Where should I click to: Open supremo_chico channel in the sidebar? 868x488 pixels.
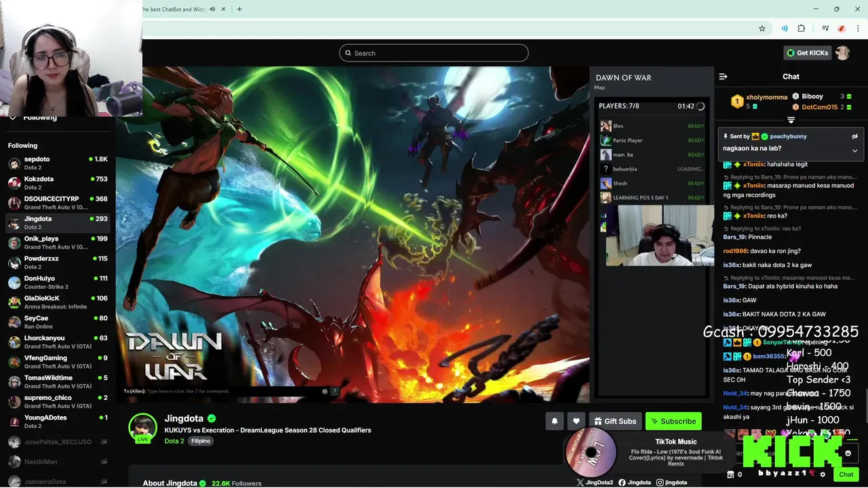[58, 401]
